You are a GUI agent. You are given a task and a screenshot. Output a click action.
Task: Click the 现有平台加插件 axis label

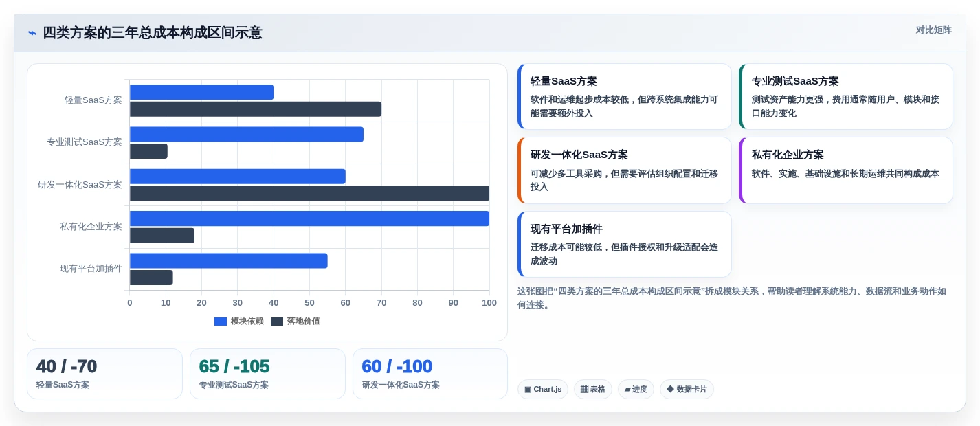91,269
